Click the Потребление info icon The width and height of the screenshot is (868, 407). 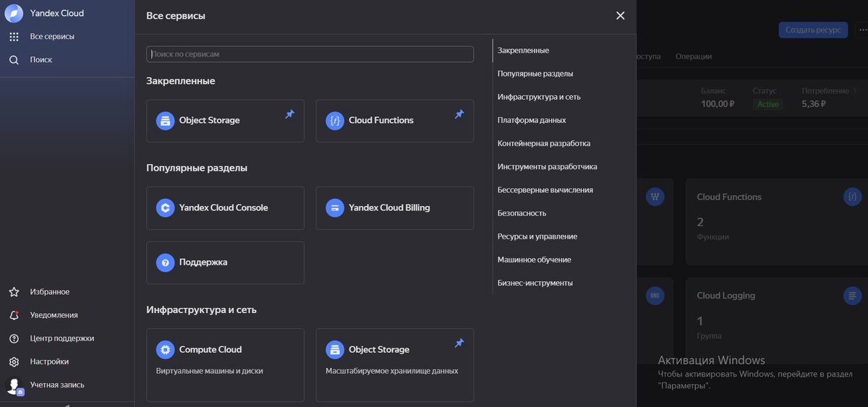click(856, 91)
